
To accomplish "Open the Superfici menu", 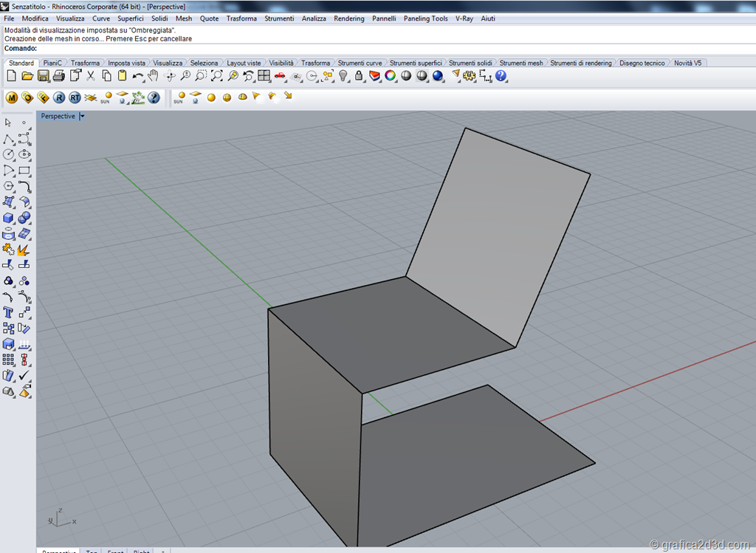I will point(131,18).
